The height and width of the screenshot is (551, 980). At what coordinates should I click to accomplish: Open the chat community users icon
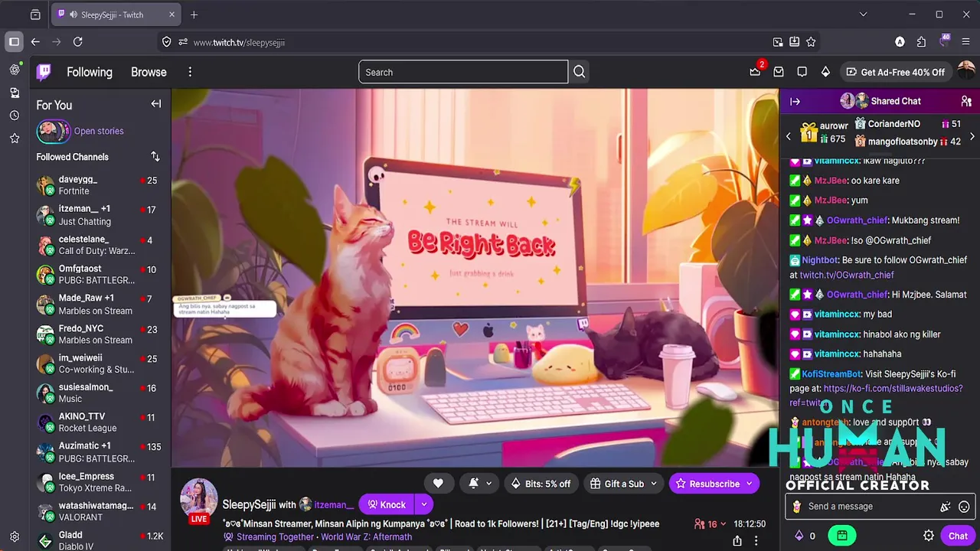coord(966,101)
